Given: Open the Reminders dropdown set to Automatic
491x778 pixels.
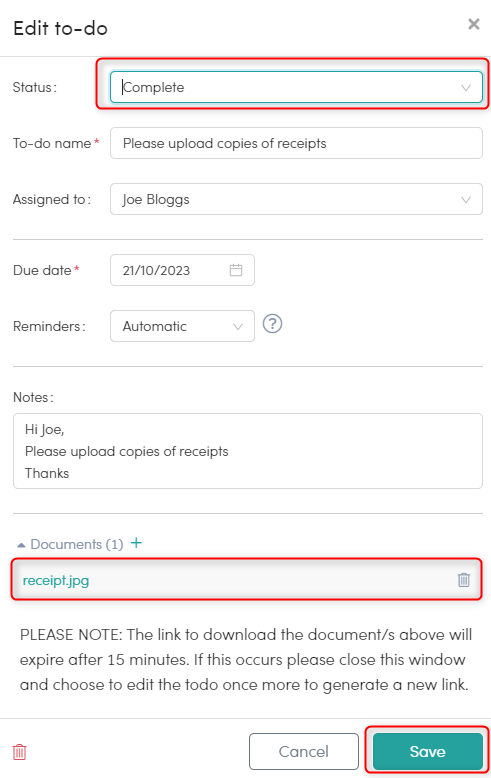Looking at the screenshot, I should [x=182, y=326].
